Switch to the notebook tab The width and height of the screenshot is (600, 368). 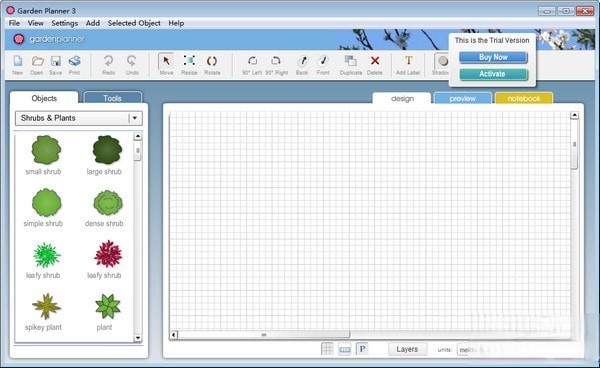click(x=524, y=98)
